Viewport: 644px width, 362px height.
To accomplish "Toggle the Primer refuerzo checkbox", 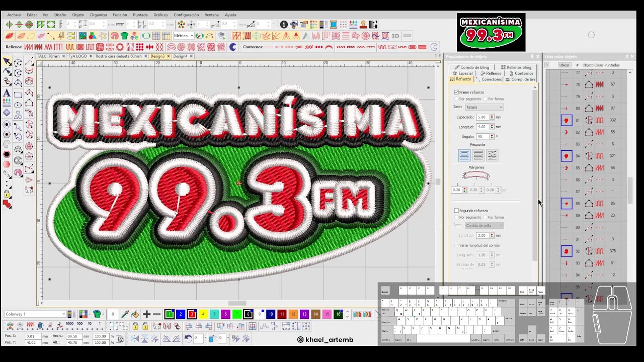I will coord(456,93).
